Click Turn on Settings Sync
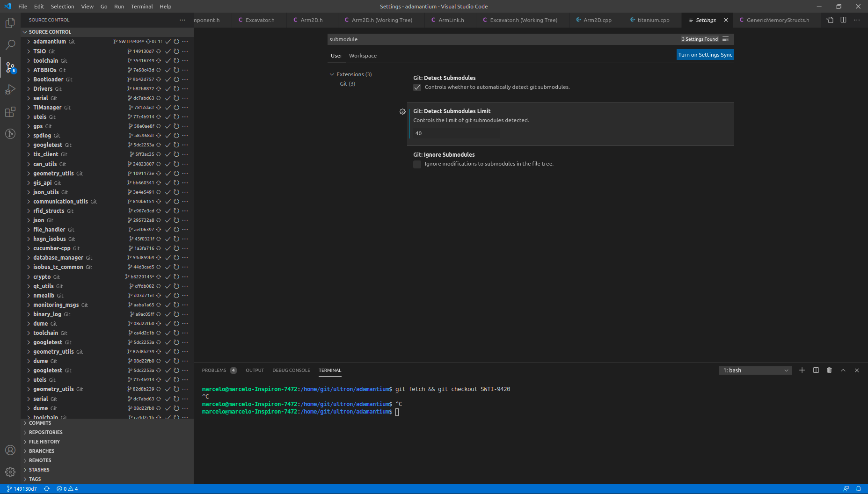The width and height of the screenshot is (868, 494). coord(705,54)
